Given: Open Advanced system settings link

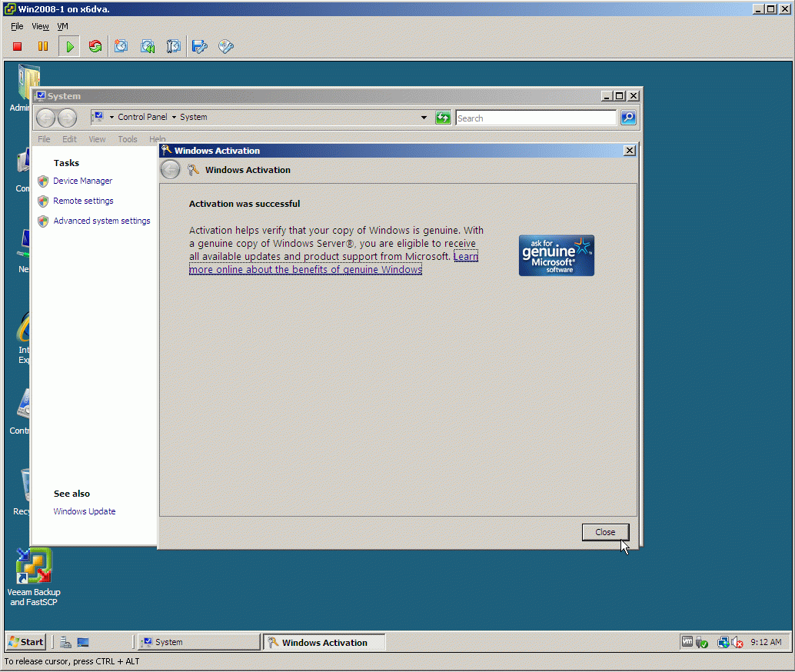Looking at the screenshot, I should point(102,221).
